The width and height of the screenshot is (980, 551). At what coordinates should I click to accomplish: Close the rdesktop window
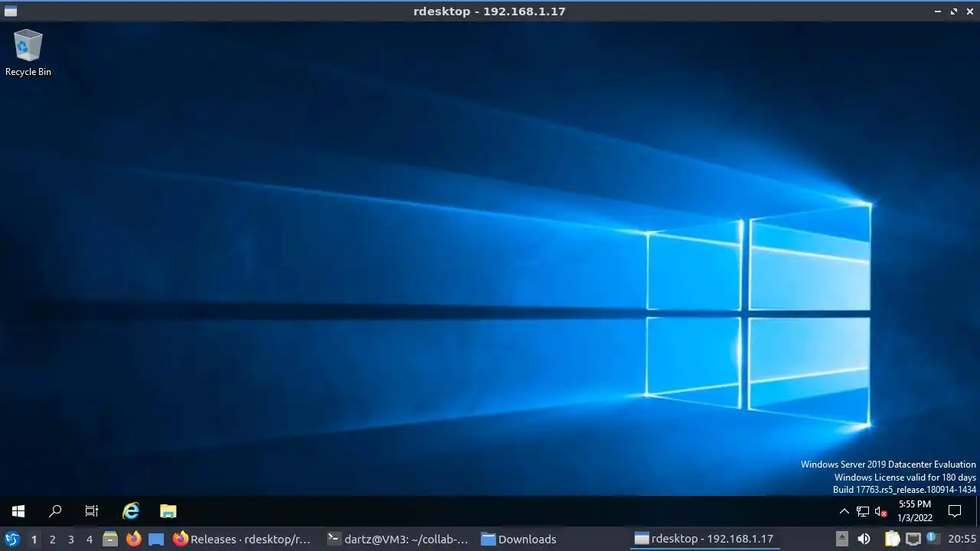click(x=969, y=11)
